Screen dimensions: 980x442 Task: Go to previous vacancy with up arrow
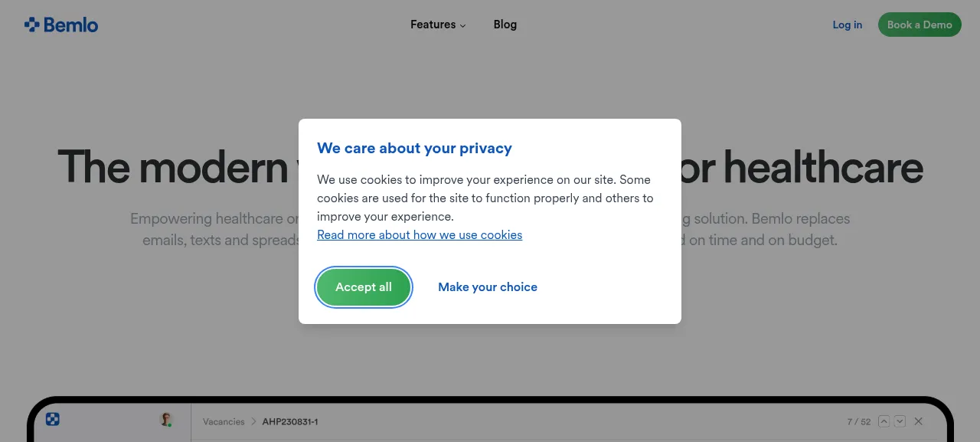[884, 421]
